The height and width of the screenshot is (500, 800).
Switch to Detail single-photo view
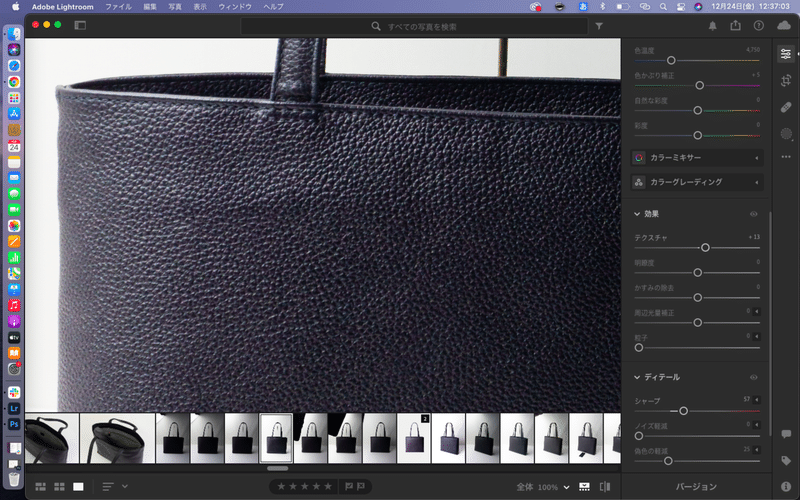pos(78,487)
